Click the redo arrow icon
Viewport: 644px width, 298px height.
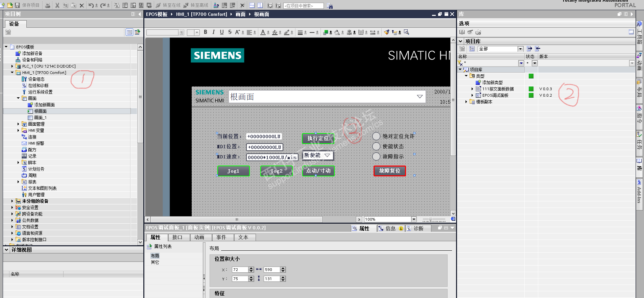pos(103,5)
